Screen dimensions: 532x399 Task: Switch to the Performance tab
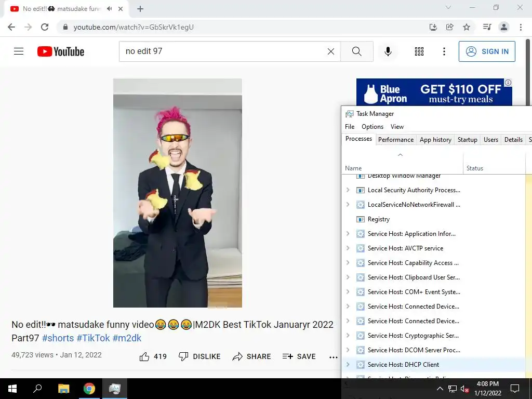pyautogui.click(x=395, y=139)
